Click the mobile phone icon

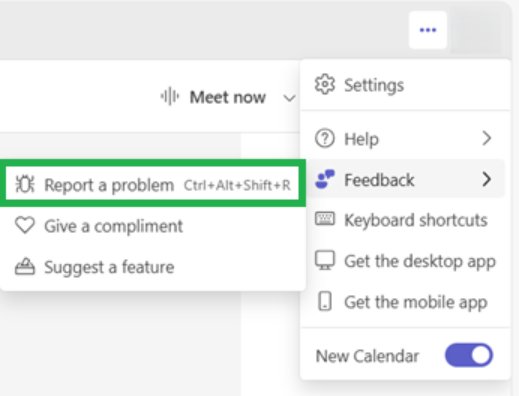point(325,301)
